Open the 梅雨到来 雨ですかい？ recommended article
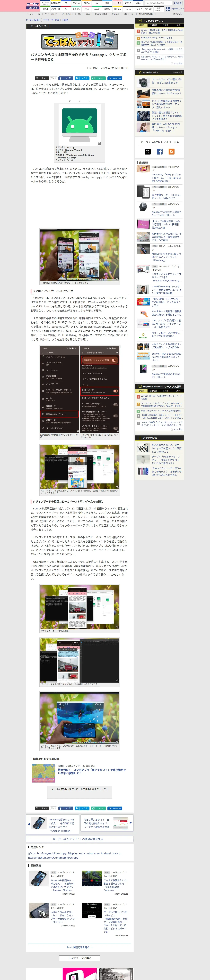The image size is (210, 980). coord(92,772)
